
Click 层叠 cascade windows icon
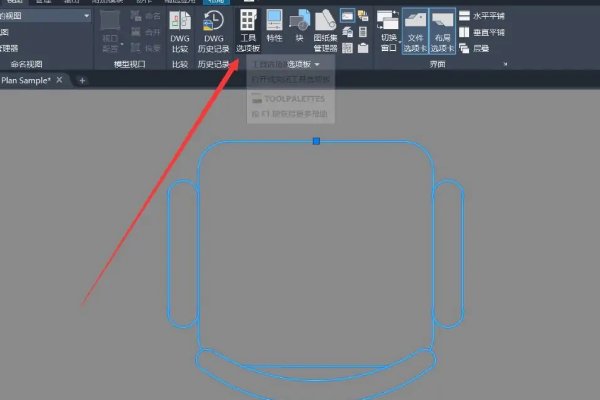[480, 47]
